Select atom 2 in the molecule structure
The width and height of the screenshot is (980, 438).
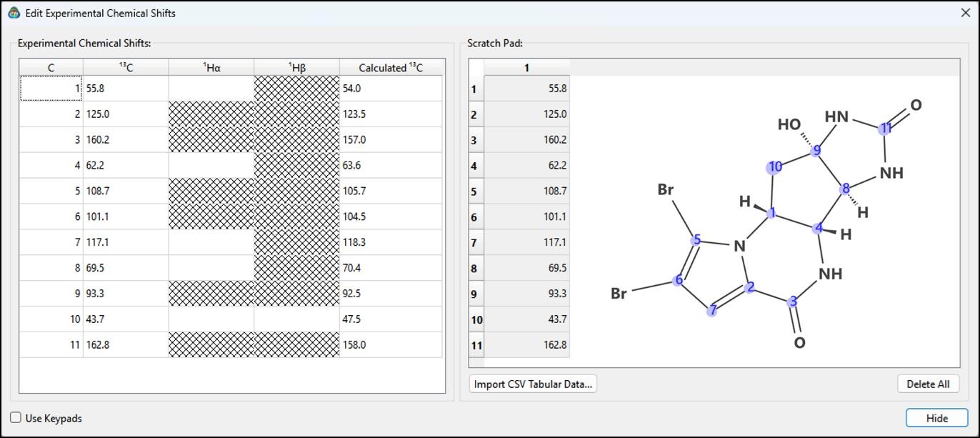coord(749,287)
